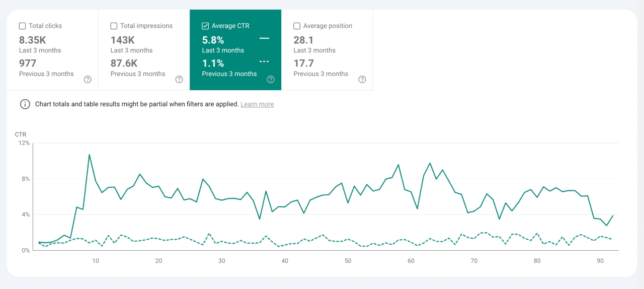Click Total impressions help question icon
Image resolution: width=644 pixels, height=289 pixels.
click(x=179, y=80)
